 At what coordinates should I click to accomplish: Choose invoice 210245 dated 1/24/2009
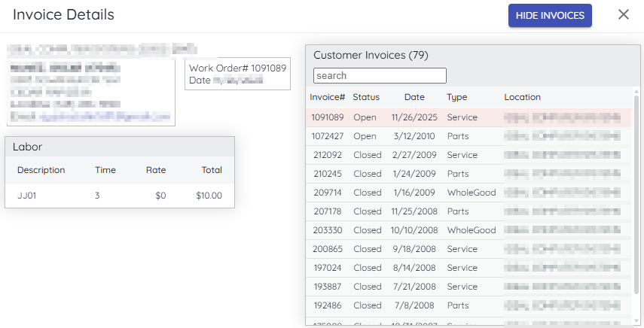pos(328,174)
